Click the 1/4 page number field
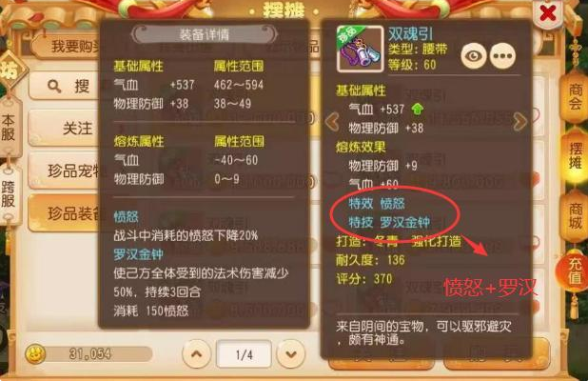 244,354
